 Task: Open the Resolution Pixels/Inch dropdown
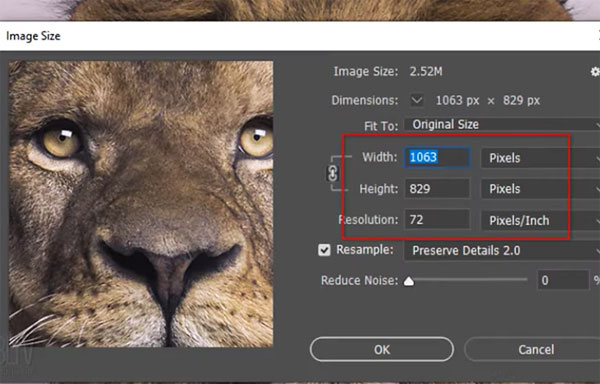point(540,220)
